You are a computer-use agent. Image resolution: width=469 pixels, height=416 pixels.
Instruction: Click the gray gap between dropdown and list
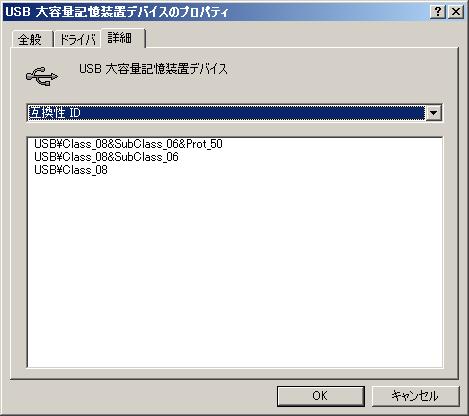point(235,129)
